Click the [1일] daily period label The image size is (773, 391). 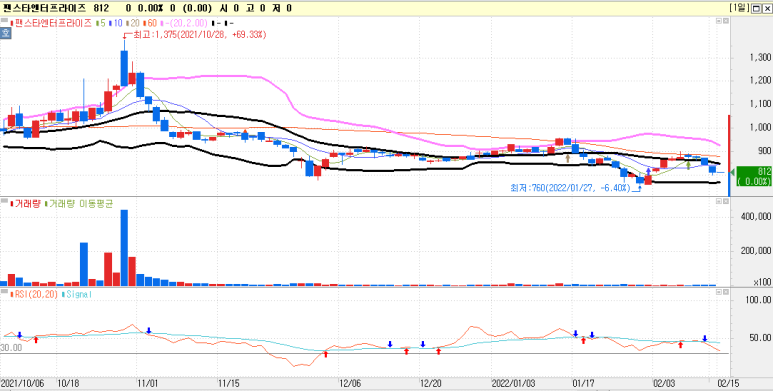738,8
